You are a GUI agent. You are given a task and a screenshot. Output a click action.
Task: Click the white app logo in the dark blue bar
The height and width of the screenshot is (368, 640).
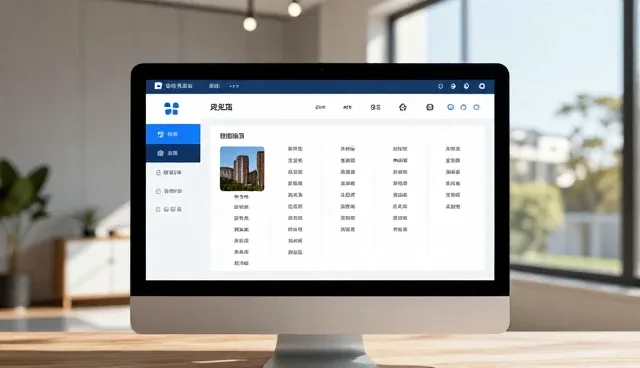pyautogui.click(x=158, y=86)
